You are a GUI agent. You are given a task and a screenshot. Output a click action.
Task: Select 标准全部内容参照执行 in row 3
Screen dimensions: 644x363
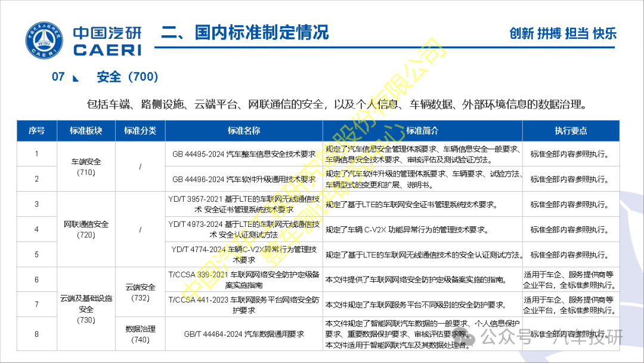click(569, 204)
